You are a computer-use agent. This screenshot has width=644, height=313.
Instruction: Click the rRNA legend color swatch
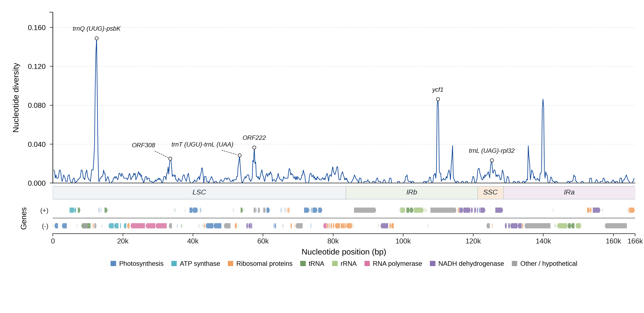click(335, 264)
